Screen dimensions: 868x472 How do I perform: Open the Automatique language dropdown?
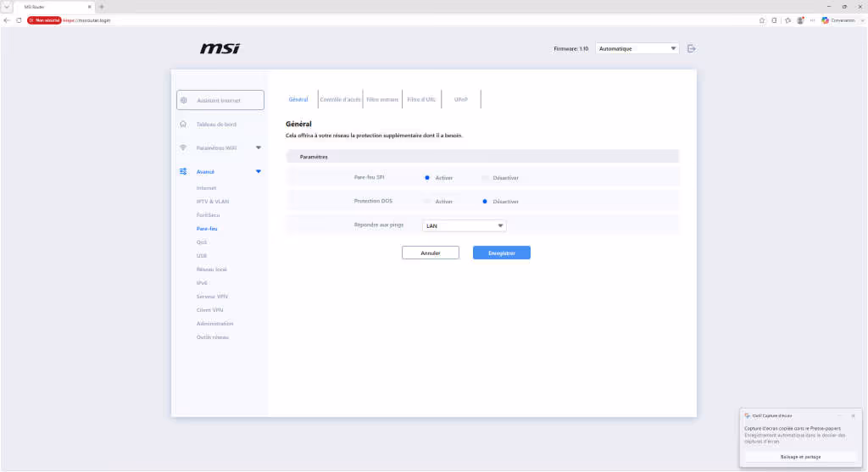pyautogui.click(x=637, y=48)
